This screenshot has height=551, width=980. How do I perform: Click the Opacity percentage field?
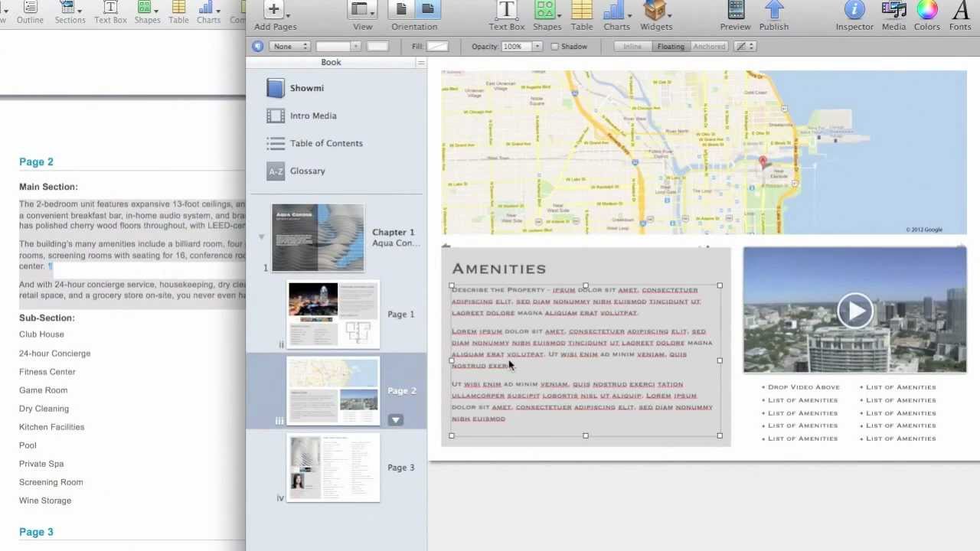coord(516,47)
